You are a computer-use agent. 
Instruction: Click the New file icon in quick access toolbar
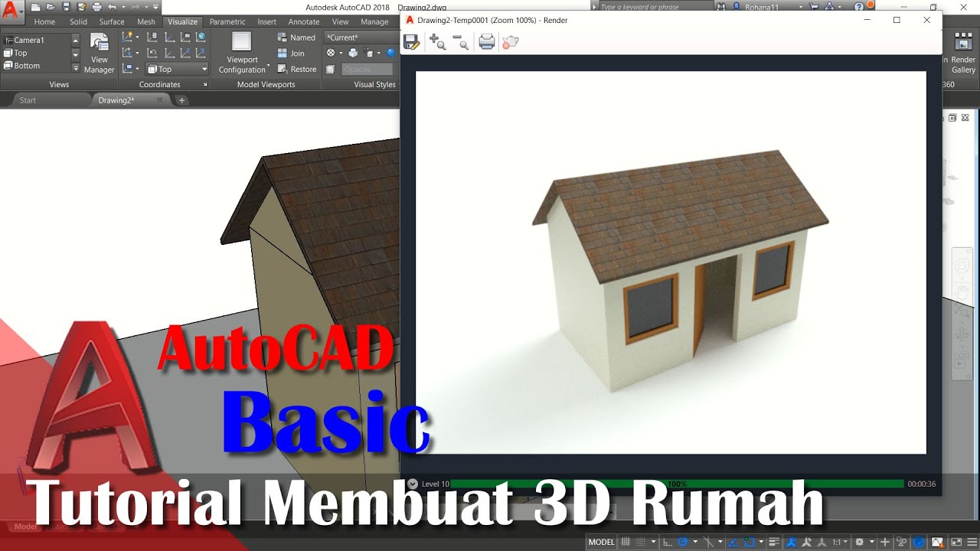[x=36, y=7]
